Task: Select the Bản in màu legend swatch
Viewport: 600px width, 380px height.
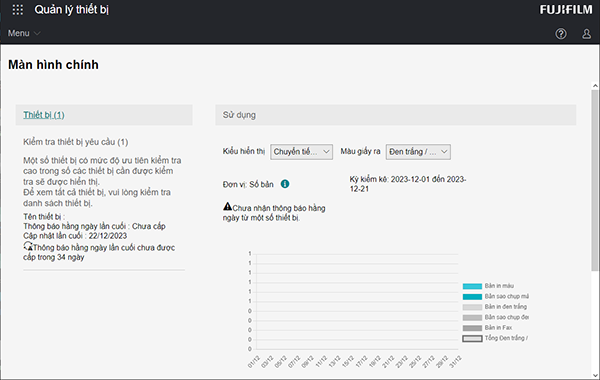Action: (472, 286)
